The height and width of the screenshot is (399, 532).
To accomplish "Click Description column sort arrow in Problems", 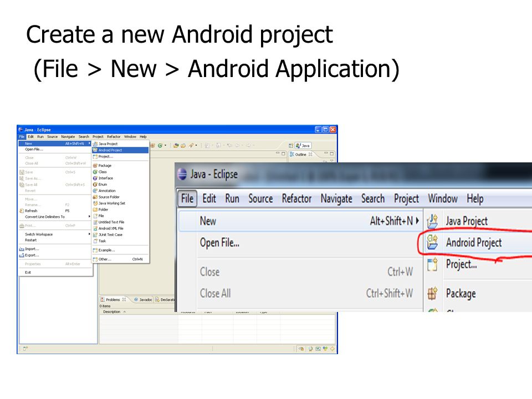I will (125, 312).
